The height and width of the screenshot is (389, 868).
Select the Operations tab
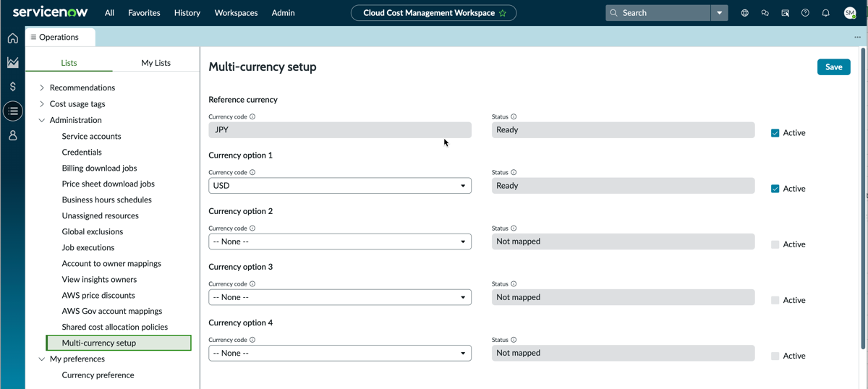[60, 37]
